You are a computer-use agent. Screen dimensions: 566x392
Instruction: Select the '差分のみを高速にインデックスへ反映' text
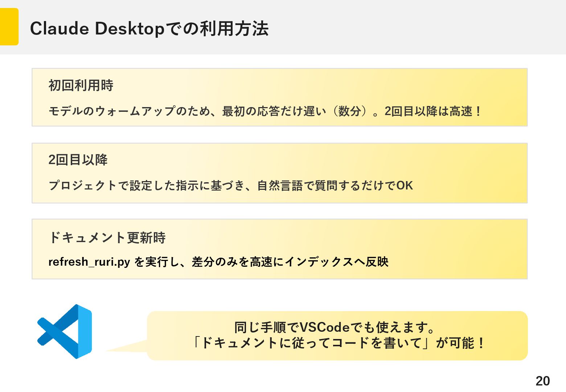click(x=290, y=262)
